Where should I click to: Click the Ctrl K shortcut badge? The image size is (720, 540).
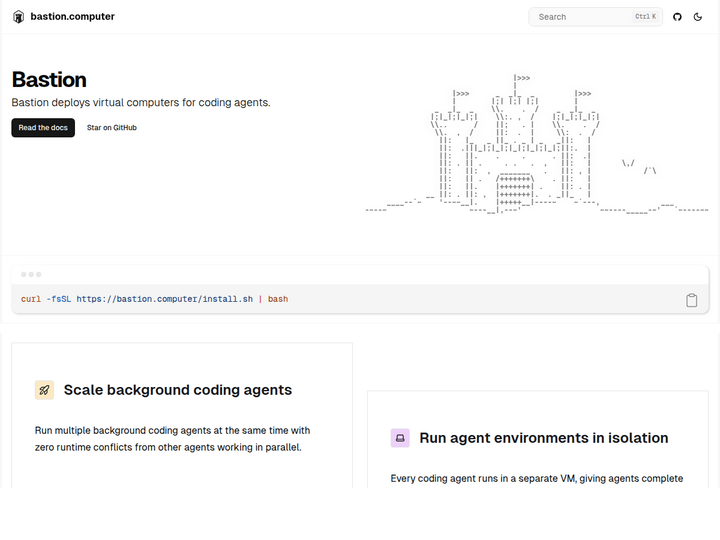coord(646,17)
